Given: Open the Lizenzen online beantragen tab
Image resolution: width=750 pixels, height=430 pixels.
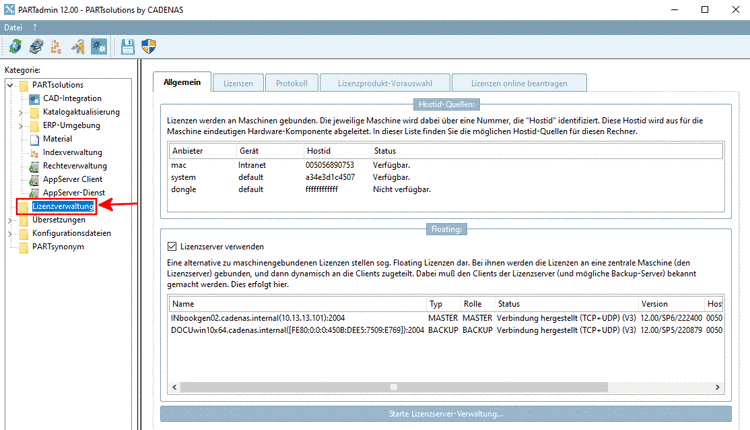Looking at the screenshot, I should (519, 83).
